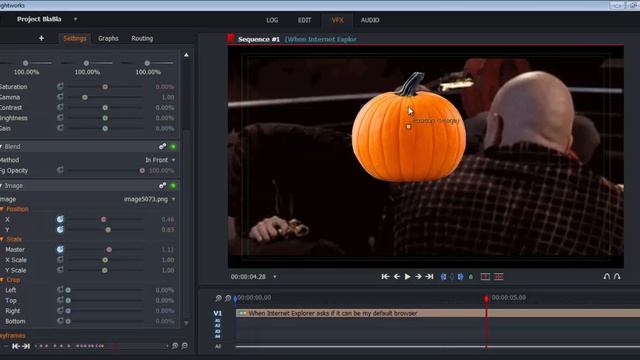Switch to the AUDIO tab

pyautogui.click(x=370, y=20)
